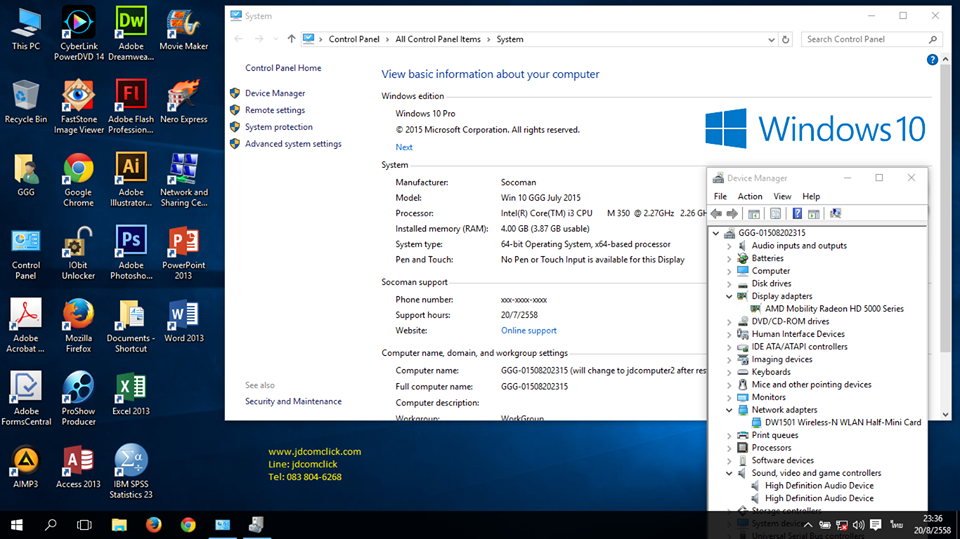
Task: Open Advanced system settings link
Action: click(x=293, y=144)
